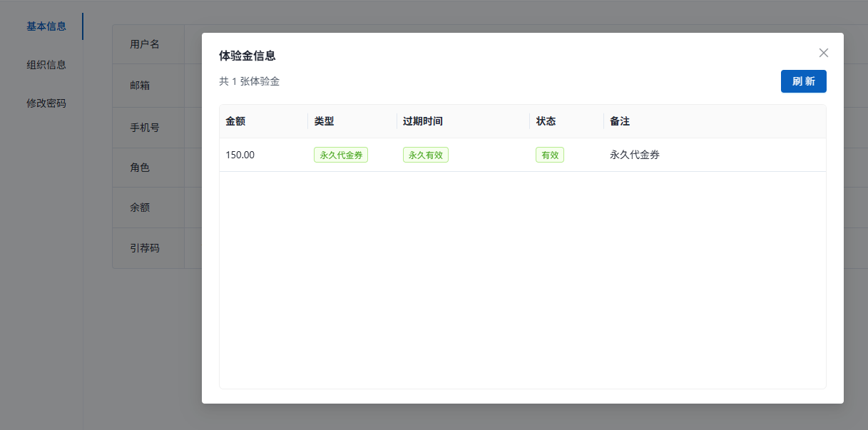Click the 类型 column header
The height and width of the screenshot is (430, 868).
coord(325,121)
